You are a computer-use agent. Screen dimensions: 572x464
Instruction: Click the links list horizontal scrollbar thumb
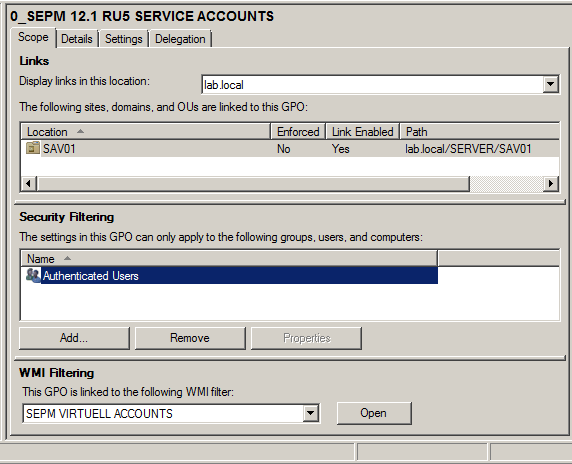253,183
